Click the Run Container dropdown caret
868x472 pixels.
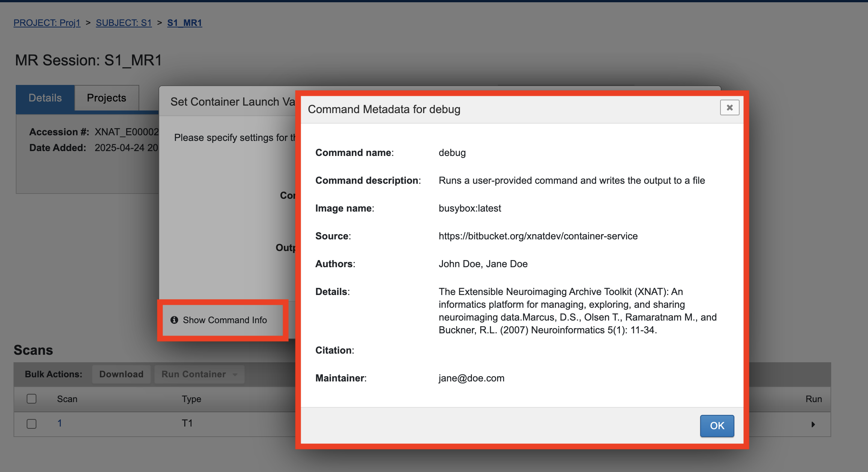click(235, 375)
